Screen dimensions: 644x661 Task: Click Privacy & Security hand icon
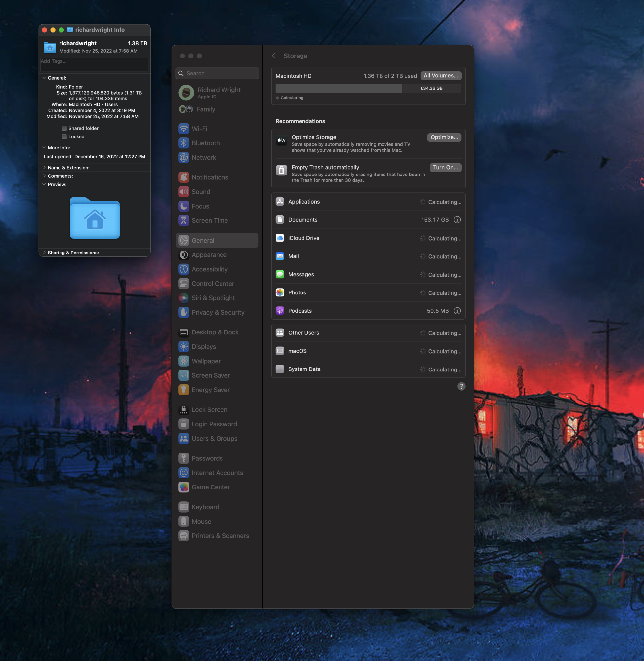coord(184,312)
